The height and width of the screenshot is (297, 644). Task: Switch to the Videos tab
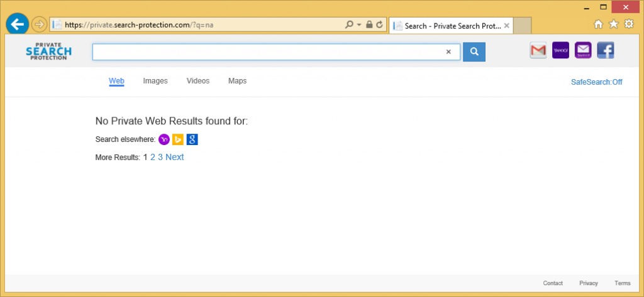pos(198,81)
